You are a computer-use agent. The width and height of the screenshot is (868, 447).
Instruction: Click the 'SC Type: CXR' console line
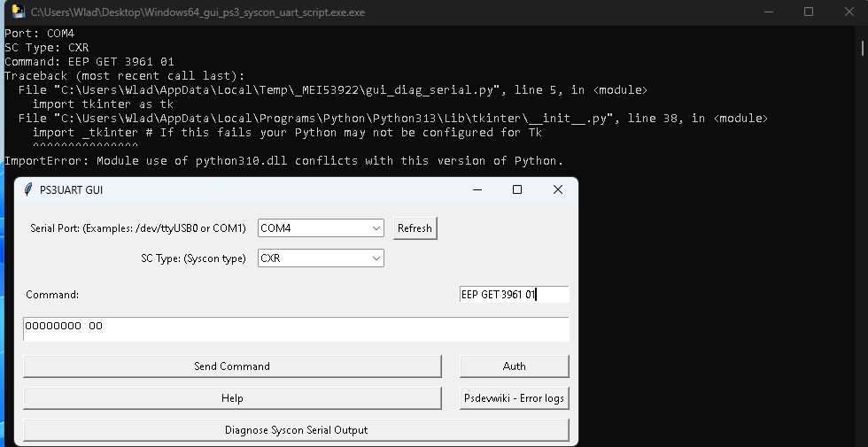tap(46, 48)
